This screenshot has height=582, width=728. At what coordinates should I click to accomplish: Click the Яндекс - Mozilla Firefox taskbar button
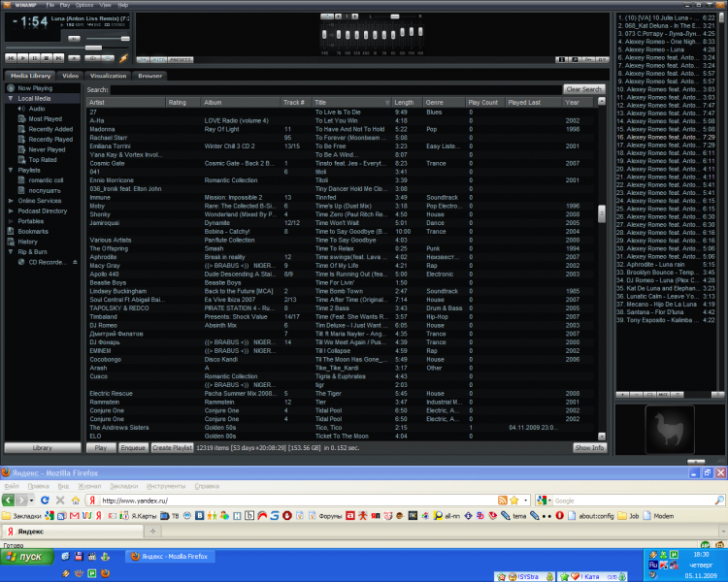pyautogui.click(x=170, y=557)
